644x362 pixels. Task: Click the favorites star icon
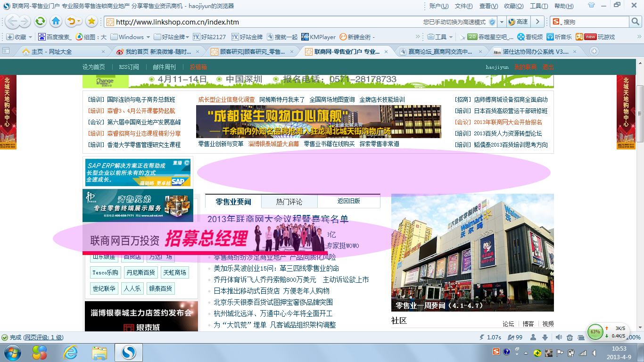(x=91, y=21)
